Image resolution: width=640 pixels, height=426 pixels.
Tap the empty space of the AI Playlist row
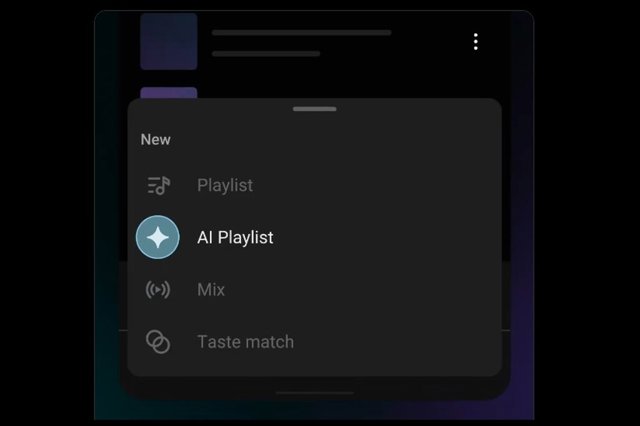[x=386, y=237]
